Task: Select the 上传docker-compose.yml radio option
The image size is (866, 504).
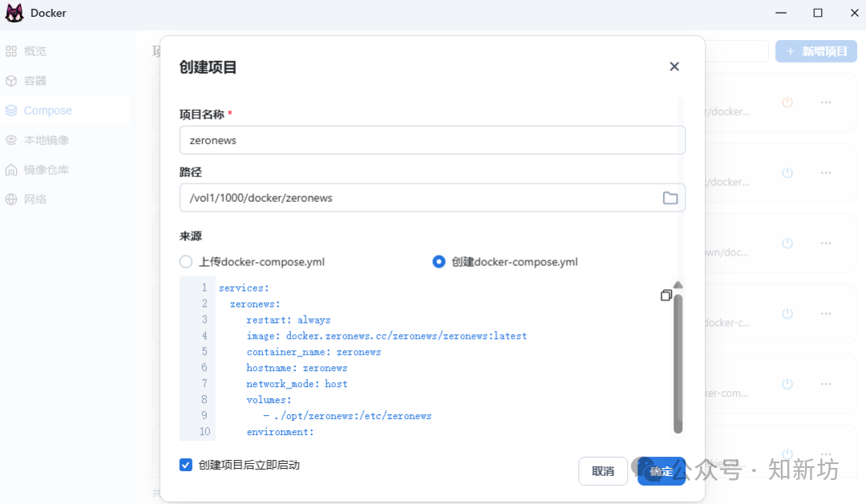Action: [185, 261]
